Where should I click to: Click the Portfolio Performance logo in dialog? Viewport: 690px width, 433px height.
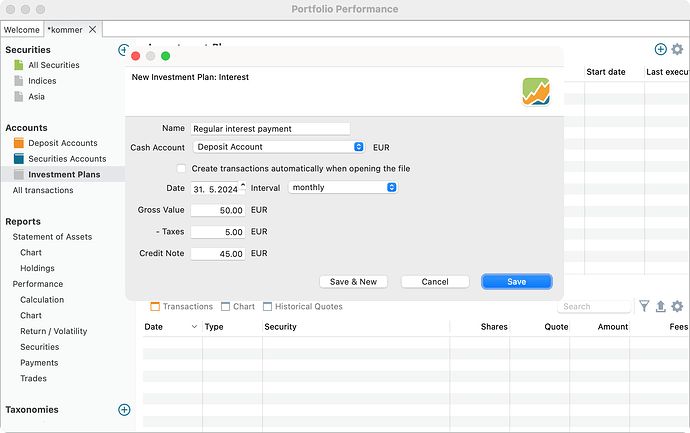tap(536, 92)
